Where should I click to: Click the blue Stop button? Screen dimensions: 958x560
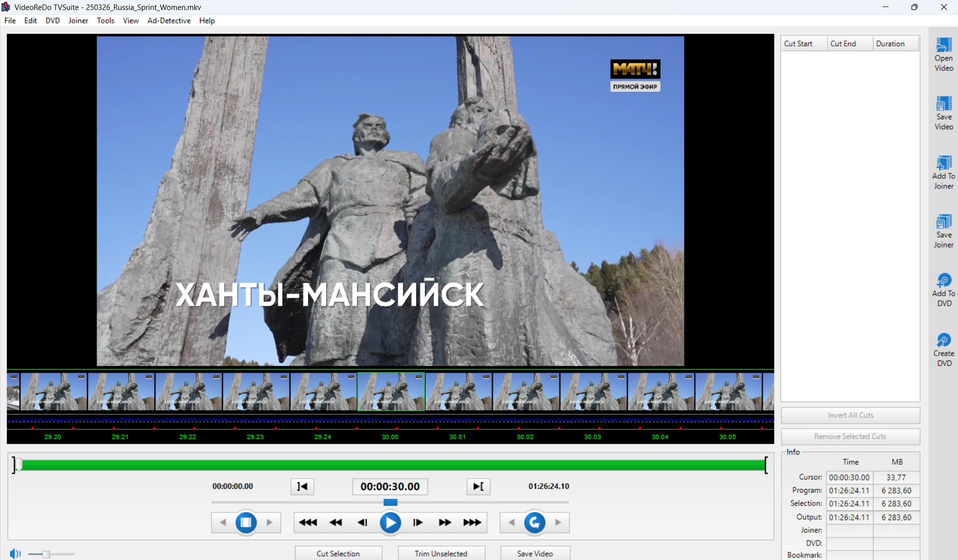[x=246, y=523]
